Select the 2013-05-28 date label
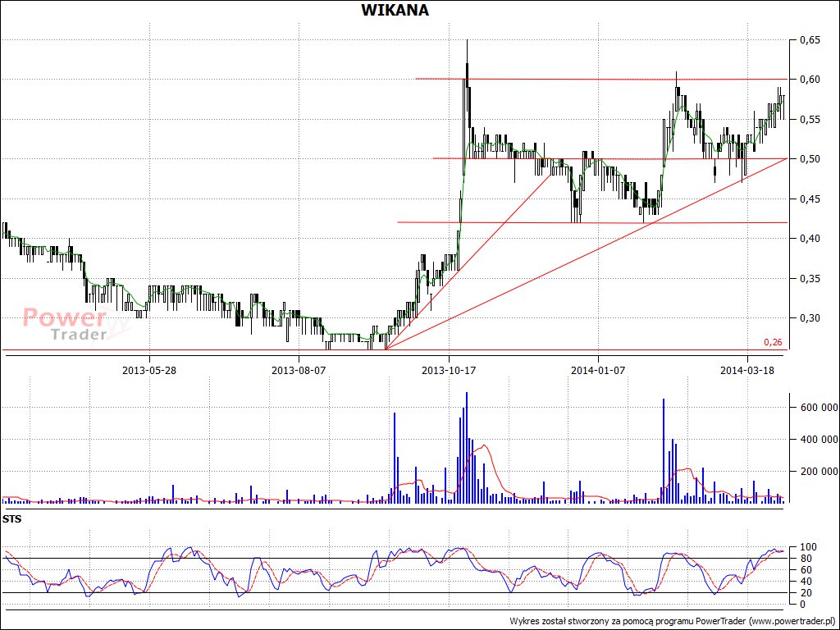The image size is (840, 630). click(x=149, y=370)
